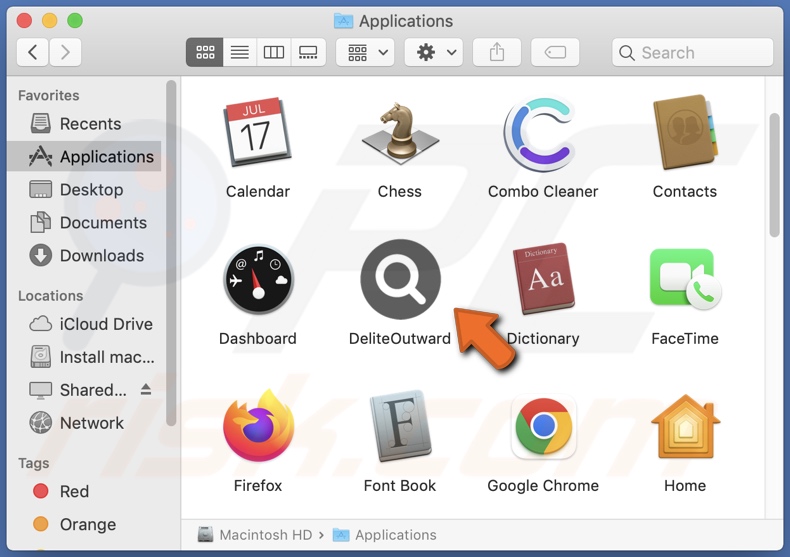Switch to list view
790x557 pixels.
(240, 52)
